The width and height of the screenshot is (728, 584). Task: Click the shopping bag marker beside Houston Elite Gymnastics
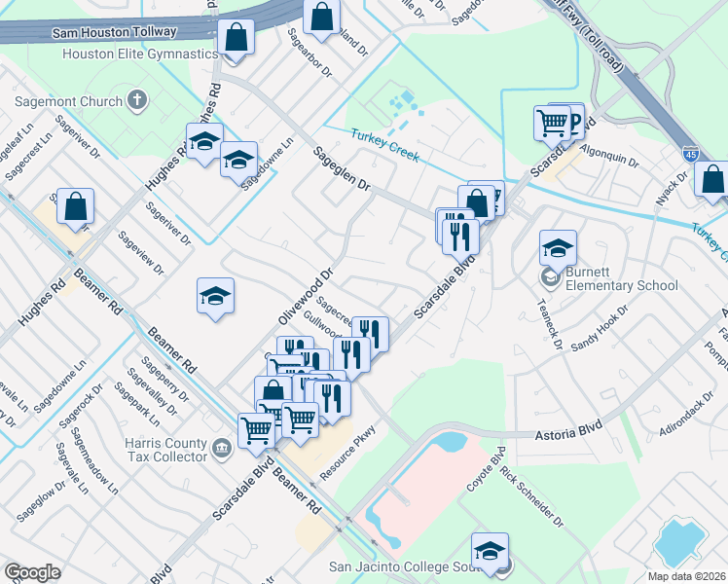pyautogui.click(x=236, y=37)
